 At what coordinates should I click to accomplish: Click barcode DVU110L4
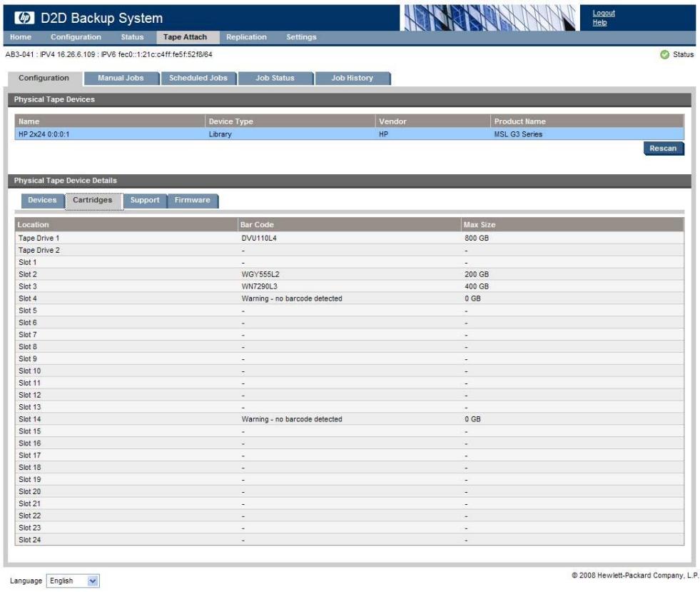click(x=259, y=238)
